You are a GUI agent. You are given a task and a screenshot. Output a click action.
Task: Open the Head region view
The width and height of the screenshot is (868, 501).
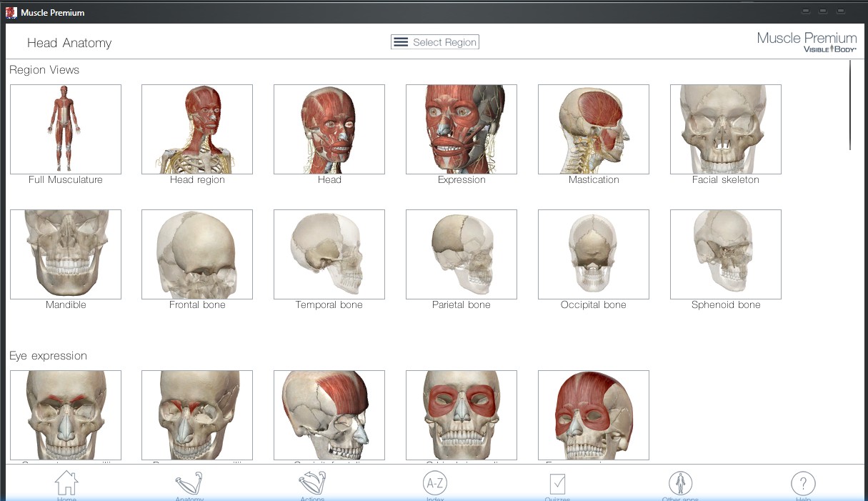point(197,129)
